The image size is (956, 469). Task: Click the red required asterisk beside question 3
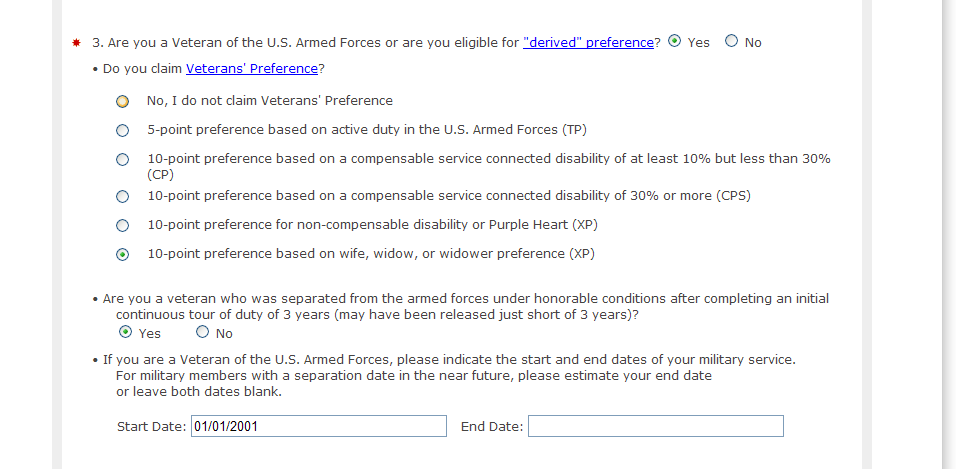click(76, 44)
